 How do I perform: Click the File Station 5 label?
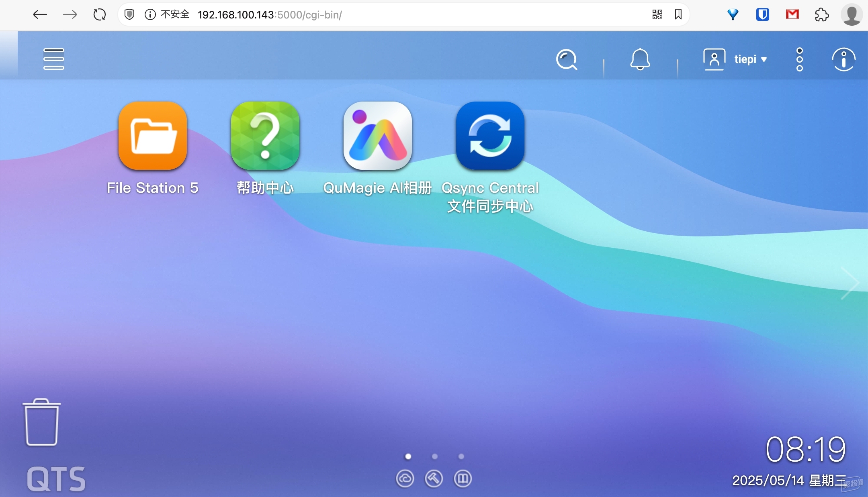pos(153,188)
